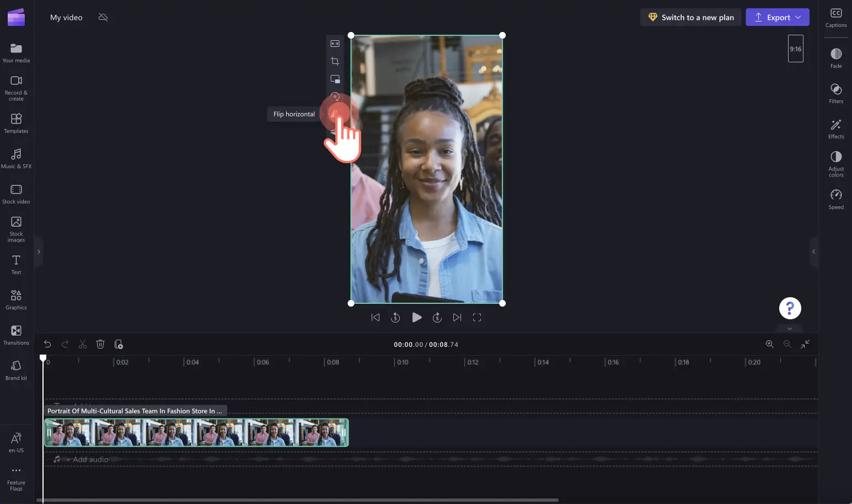Viewport: 852px width, 504px height.
Task: Skip to the end of video
Action: [457, 318]
